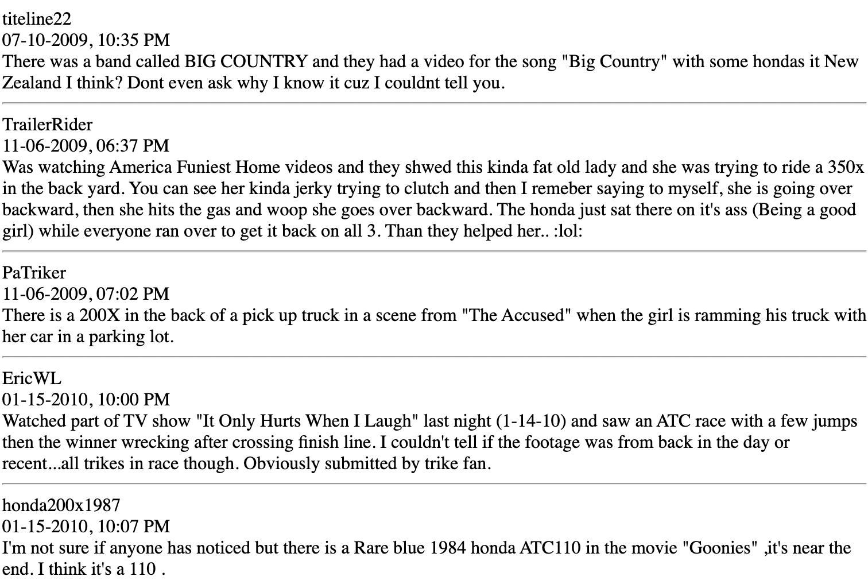
Task: Click the timestamp 11-06-2009, 06:37 PM
Action: [x=86, y=146]
